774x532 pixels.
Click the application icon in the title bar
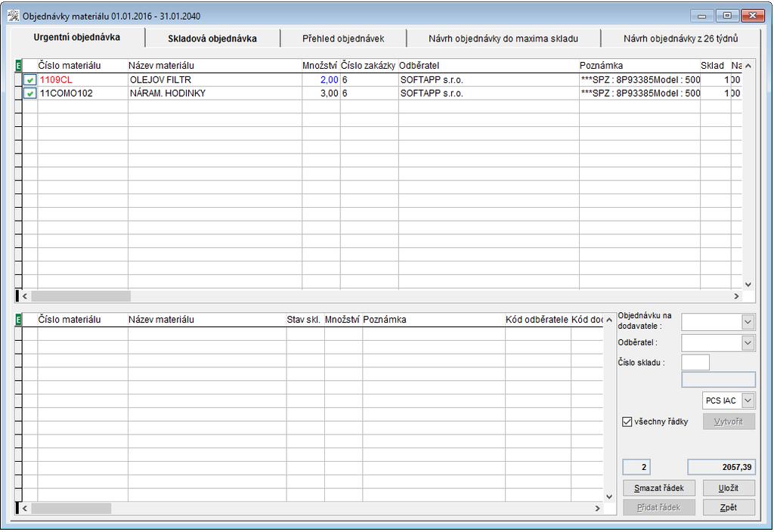pyautogui.click(x=13, y=16)
